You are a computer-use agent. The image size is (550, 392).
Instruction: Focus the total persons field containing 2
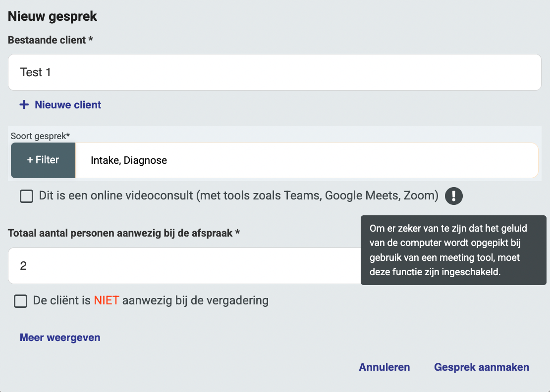(184, 266)
